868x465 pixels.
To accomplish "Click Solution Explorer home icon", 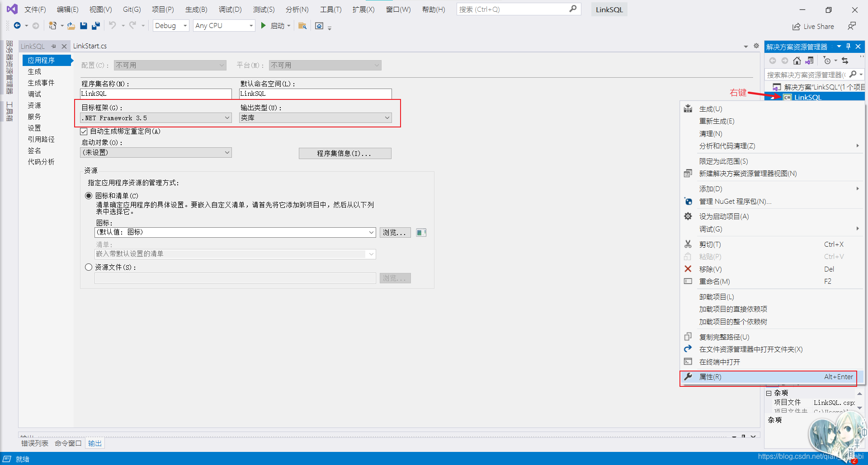I will (x=797, y=61).
